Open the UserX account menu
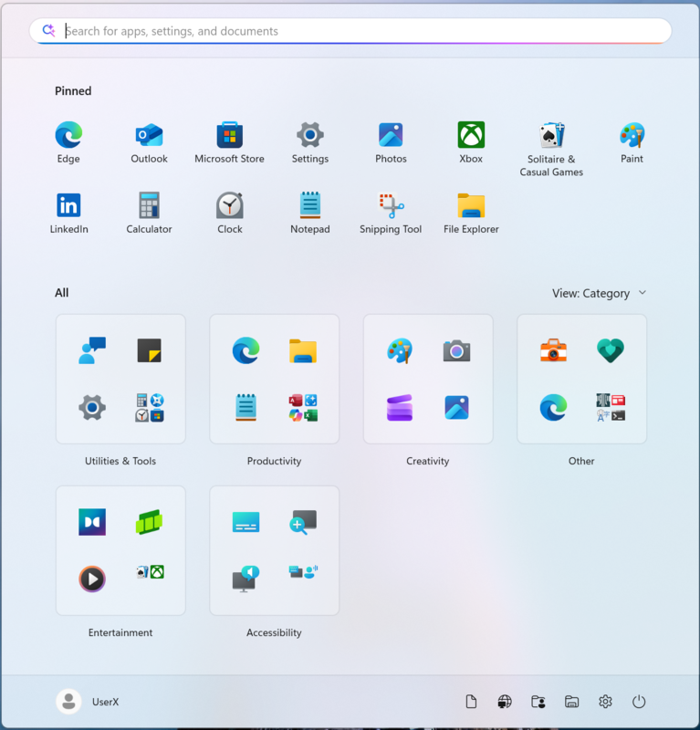Screen dimensions: 700x730 pos(88,702)
